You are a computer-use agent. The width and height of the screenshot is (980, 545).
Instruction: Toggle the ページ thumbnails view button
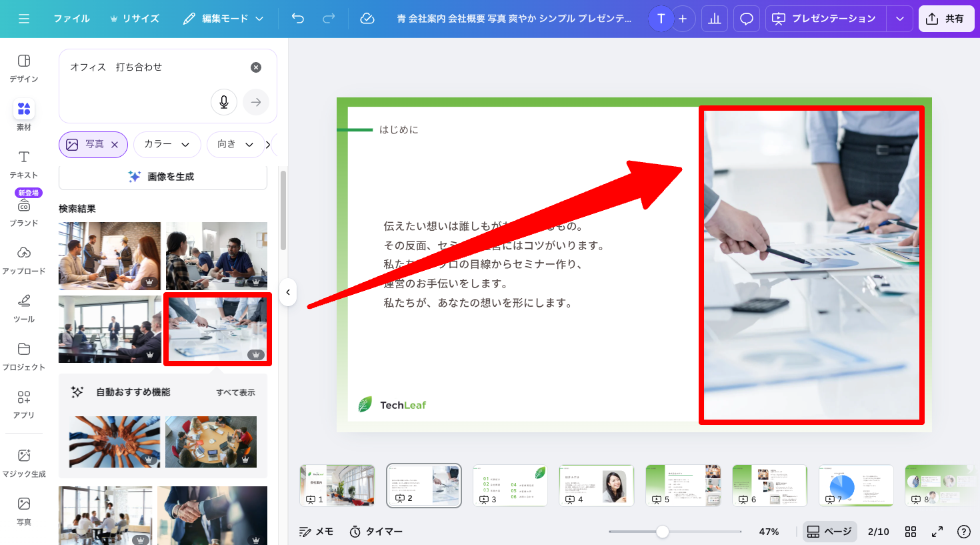click(x=829, y=532)
